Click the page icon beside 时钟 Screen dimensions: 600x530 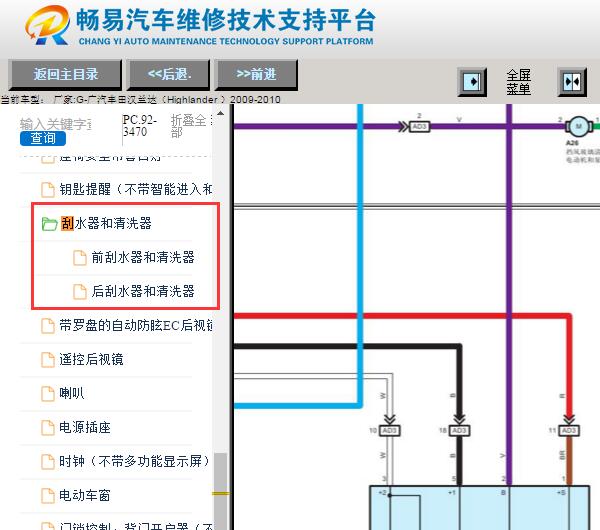[48, 462]
